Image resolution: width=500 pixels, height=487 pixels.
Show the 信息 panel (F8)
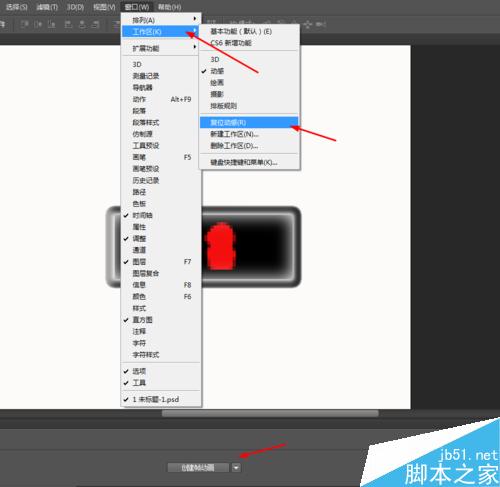pos(161,285)
